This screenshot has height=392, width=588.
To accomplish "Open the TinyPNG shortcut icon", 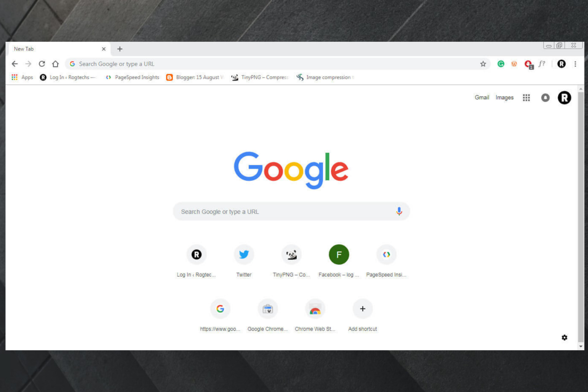I will (x=291, y=254).
